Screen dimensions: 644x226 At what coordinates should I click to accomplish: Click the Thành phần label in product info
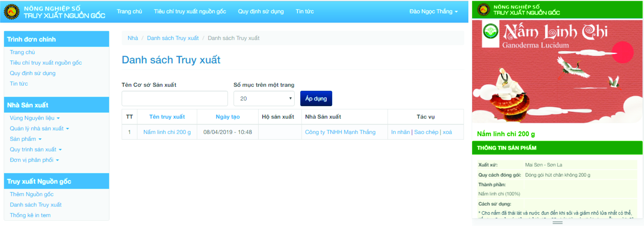point(492,185)
